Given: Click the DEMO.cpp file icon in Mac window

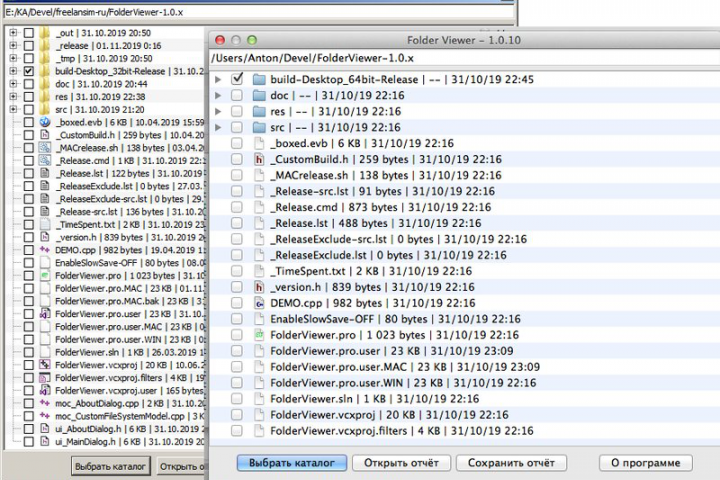Looking at the screenshot, I should (259, 303).
